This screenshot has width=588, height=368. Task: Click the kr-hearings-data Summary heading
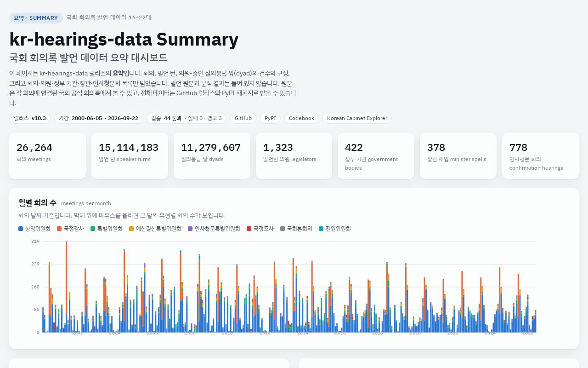pos(124,40)
